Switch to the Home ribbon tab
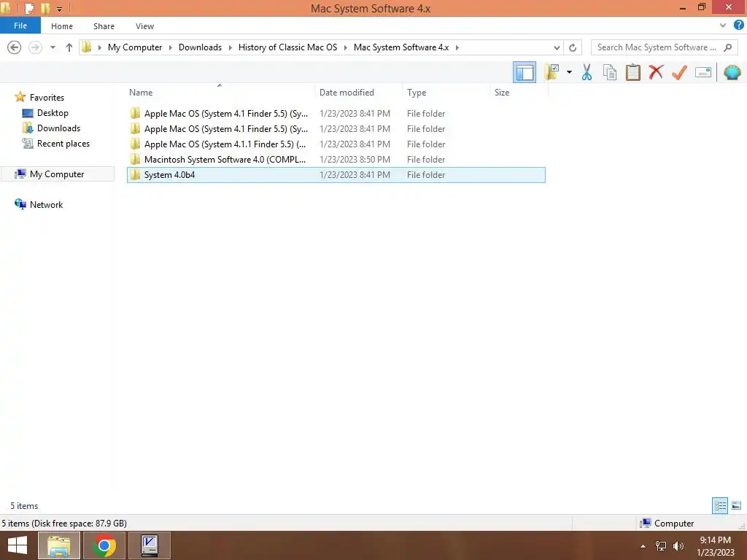This screenshot has height=560, width=747. click(x=62, y=26)
